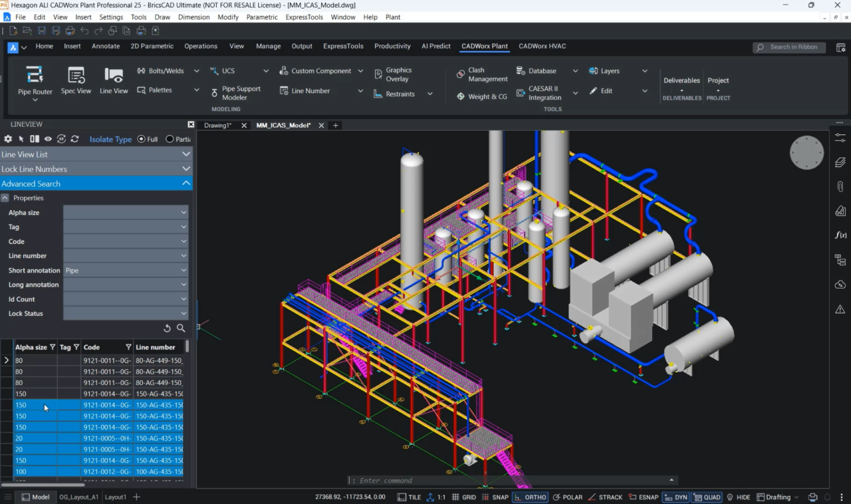Screen dimensions: 851x504
Task: Click the Spec View icon
Action: [76, 81]
